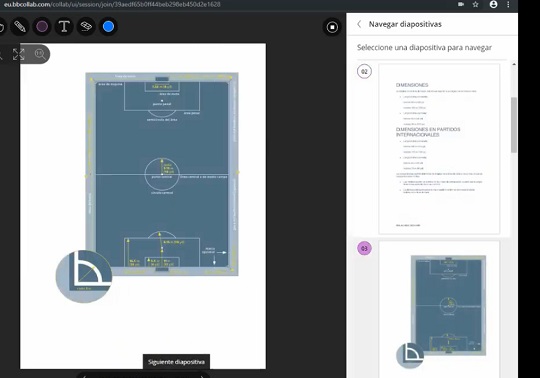Select the pencil drawing tool
The height and width of the screenshot is (378, 540).
tap(20, 27)
